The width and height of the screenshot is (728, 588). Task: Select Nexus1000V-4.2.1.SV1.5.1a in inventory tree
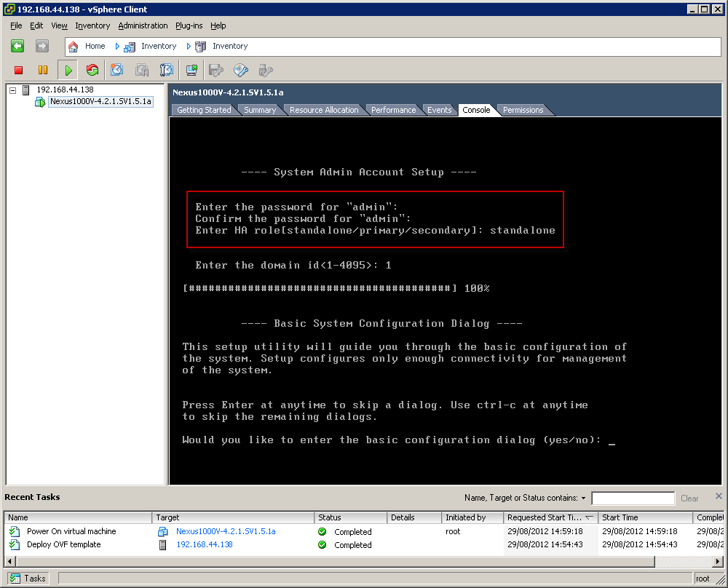pyautogui.click(x=100, y=101)
